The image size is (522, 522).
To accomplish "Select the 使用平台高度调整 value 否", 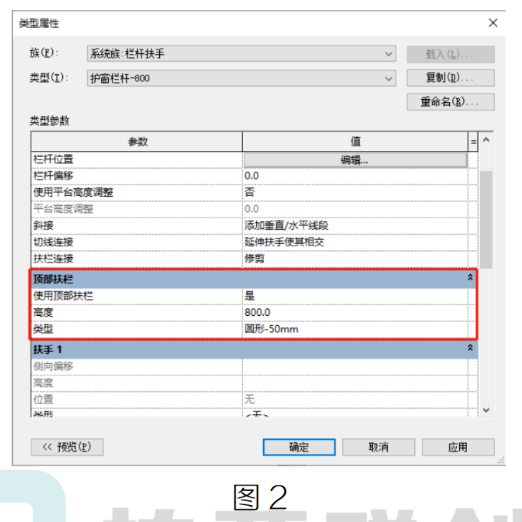I will [355, 192].
